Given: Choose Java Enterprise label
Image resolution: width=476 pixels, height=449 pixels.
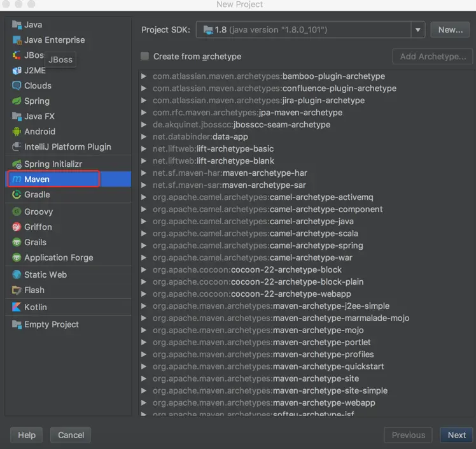Looking at the screenshot, I should coord(55,39).
